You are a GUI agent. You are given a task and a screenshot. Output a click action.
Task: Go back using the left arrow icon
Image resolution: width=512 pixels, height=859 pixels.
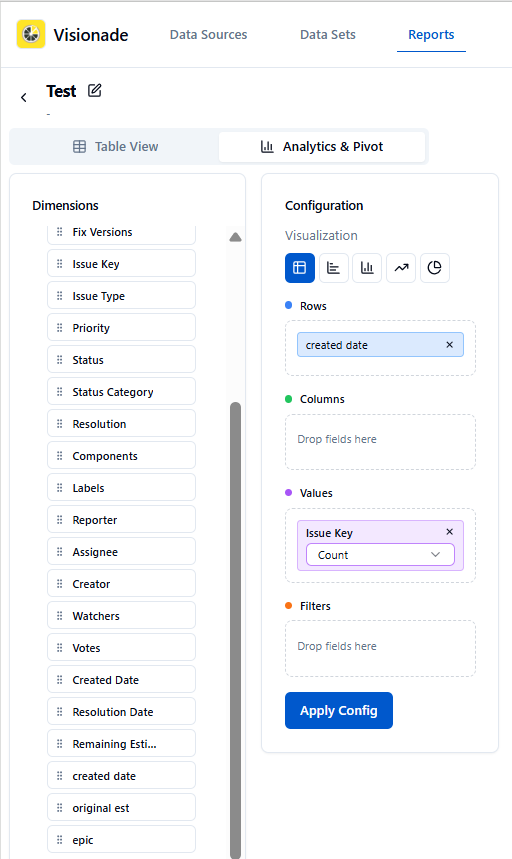(x=24, y=98)
